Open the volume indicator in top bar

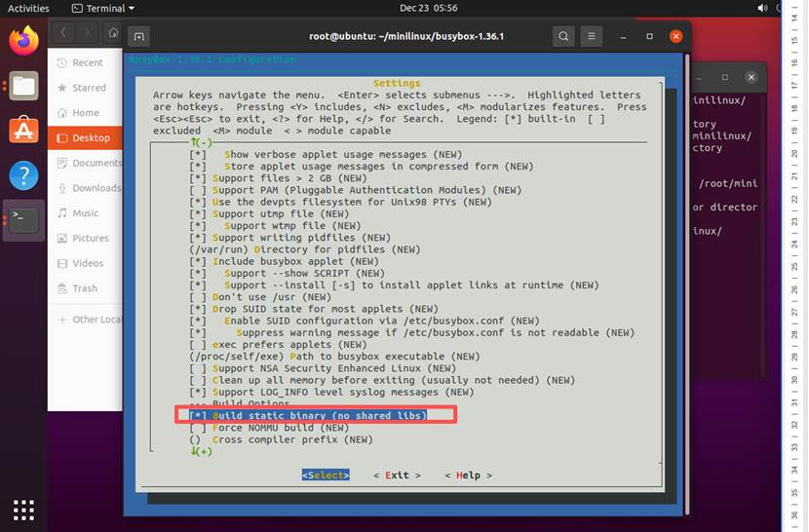point(762,8)
